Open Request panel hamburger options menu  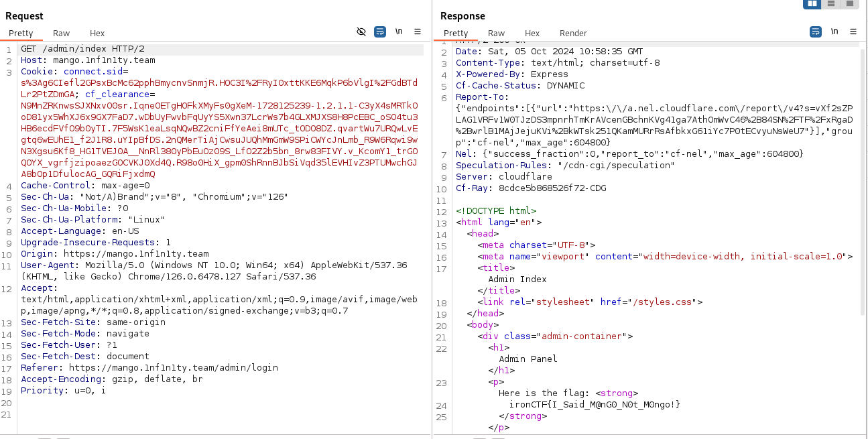coord(418,32)
